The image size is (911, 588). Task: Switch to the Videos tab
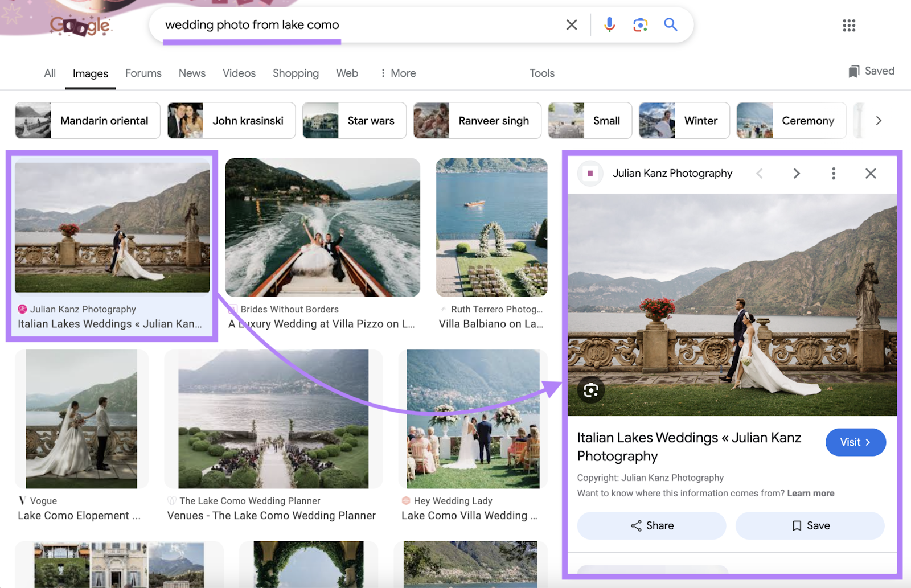[239, 73]
